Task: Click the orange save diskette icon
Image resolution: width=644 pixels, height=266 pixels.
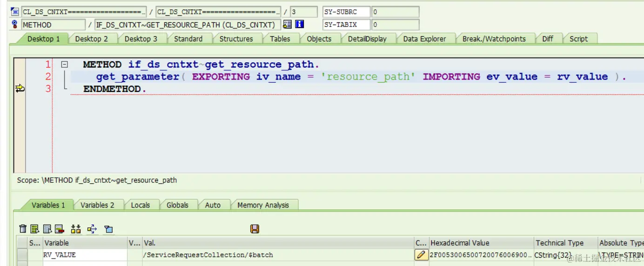Action: (x=255, y=229)
